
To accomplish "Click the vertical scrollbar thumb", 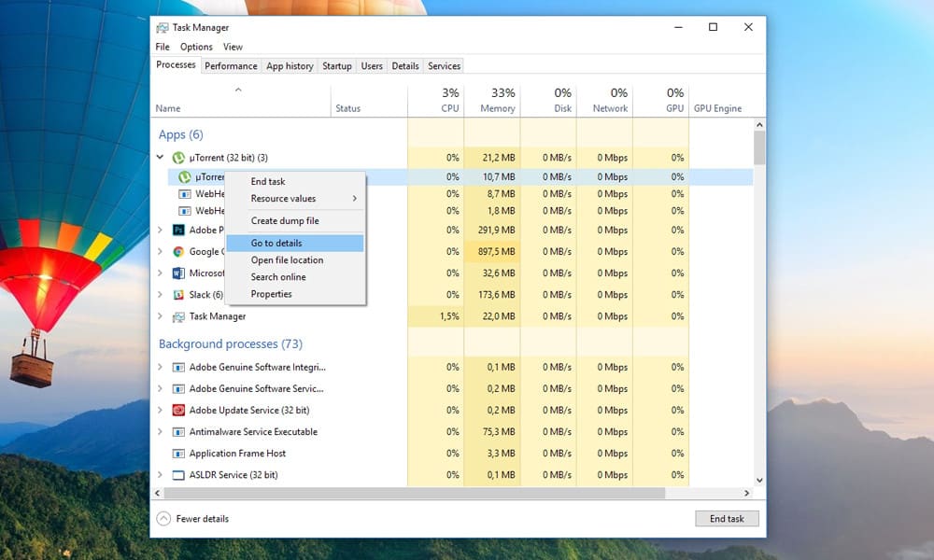I will (759, 147).
